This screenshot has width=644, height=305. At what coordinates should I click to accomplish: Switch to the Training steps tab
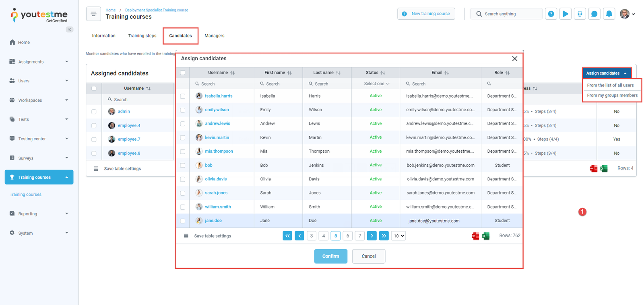click(x=142, y=36)
